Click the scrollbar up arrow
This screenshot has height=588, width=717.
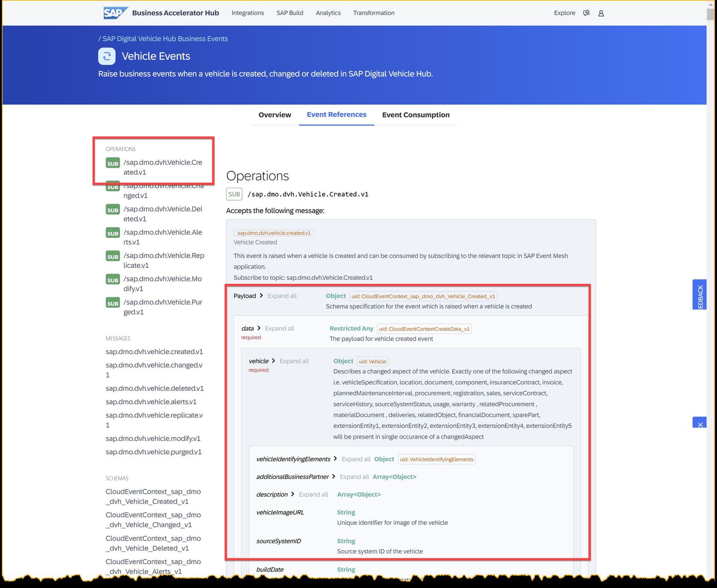coord(711,4)
